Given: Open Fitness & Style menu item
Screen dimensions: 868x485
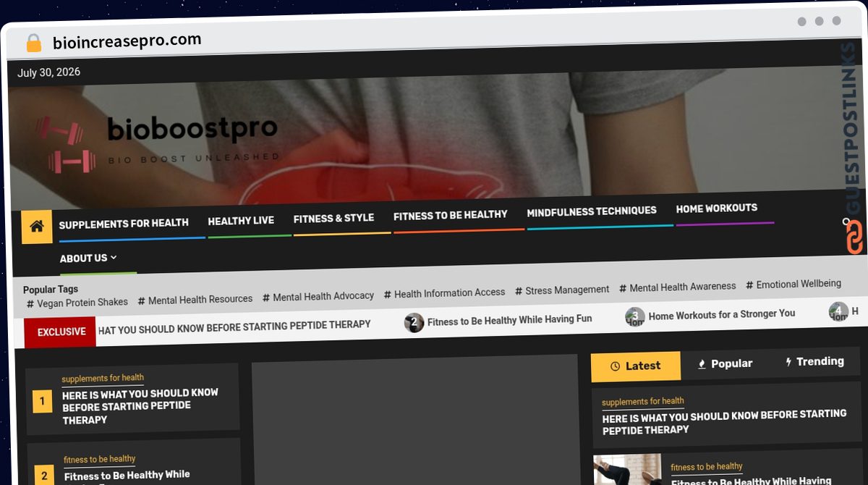Looking at the screenshot, I should (333, 218).
